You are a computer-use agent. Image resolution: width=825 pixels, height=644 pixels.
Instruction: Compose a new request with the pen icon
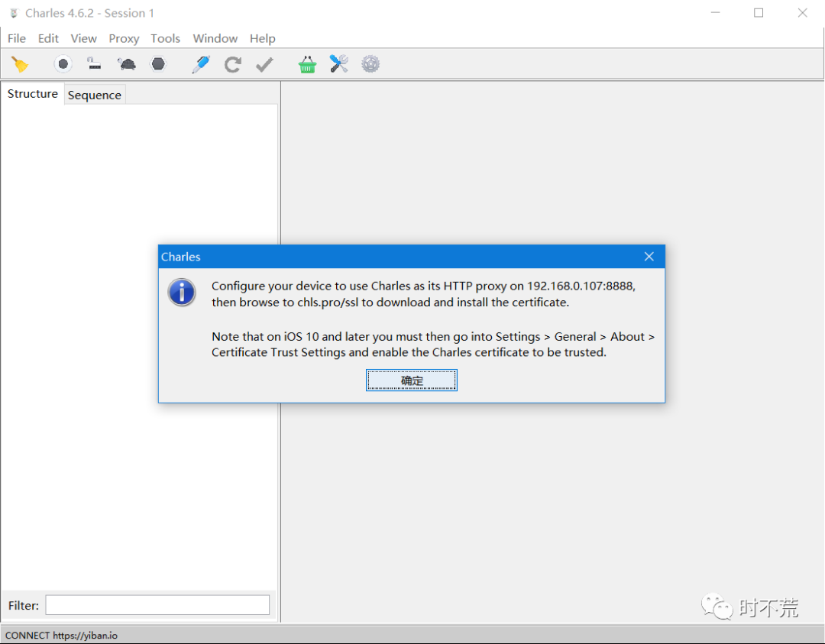[x=201, y=64]
